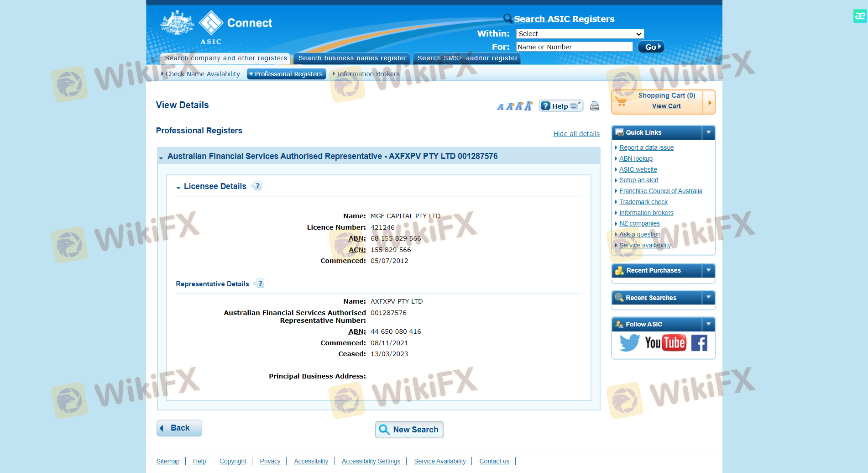
Task: Open the Professional Registers menu
Action: tap(287, 74)
